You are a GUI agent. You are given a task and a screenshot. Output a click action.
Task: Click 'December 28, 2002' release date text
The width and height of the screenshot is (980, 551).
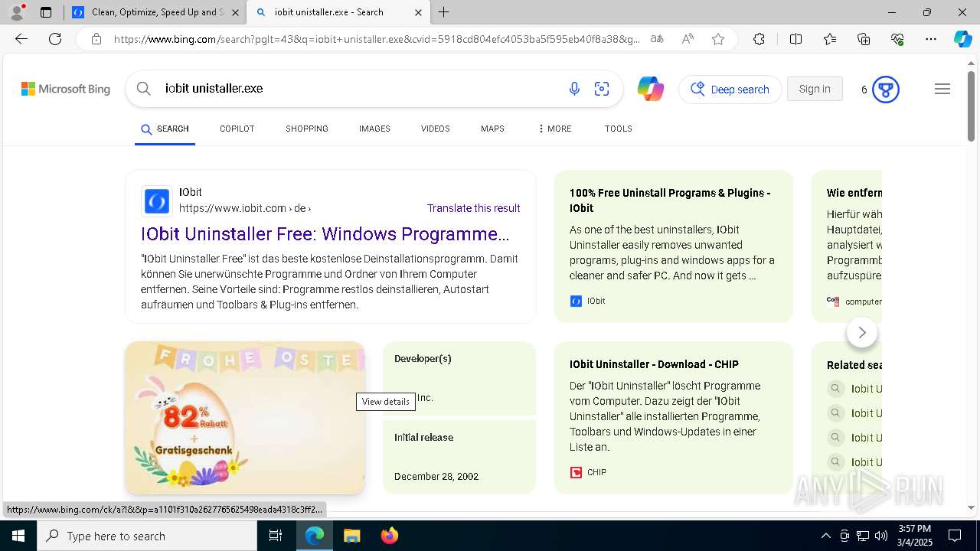pos(436,476)
